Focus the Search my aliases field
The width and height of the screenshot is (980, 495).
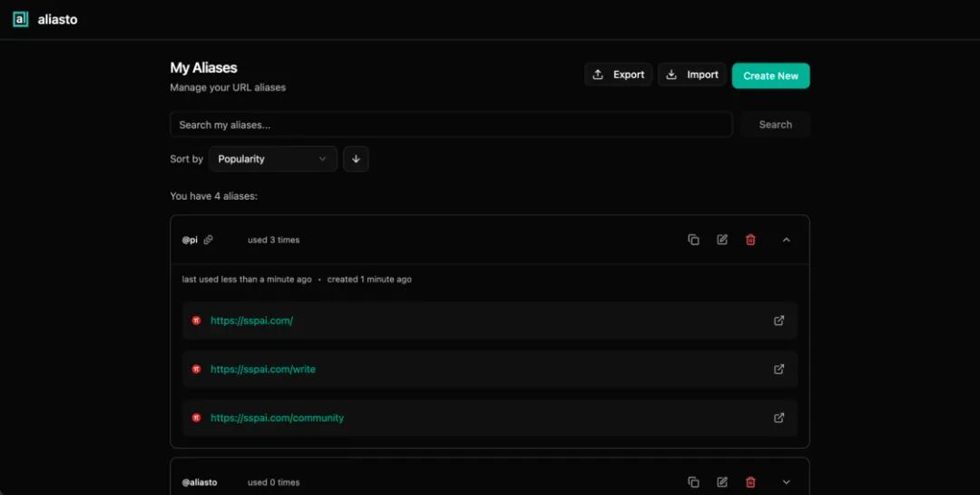point(451,124)
